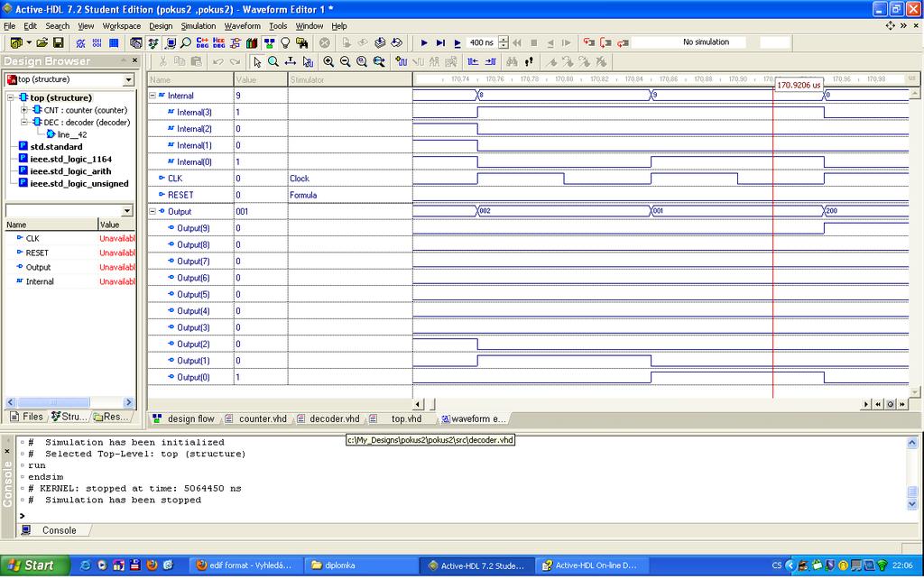Viewport: 924px width, 579px height.
Task: Select the zoom mode magnifier tool
Action: click(x=273, y=62)
